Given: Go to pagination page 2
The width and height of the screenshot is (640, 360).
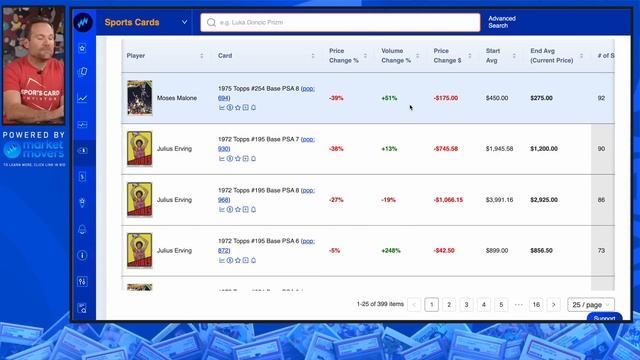Looking at the screenshot, I should [x=449, y=305].
